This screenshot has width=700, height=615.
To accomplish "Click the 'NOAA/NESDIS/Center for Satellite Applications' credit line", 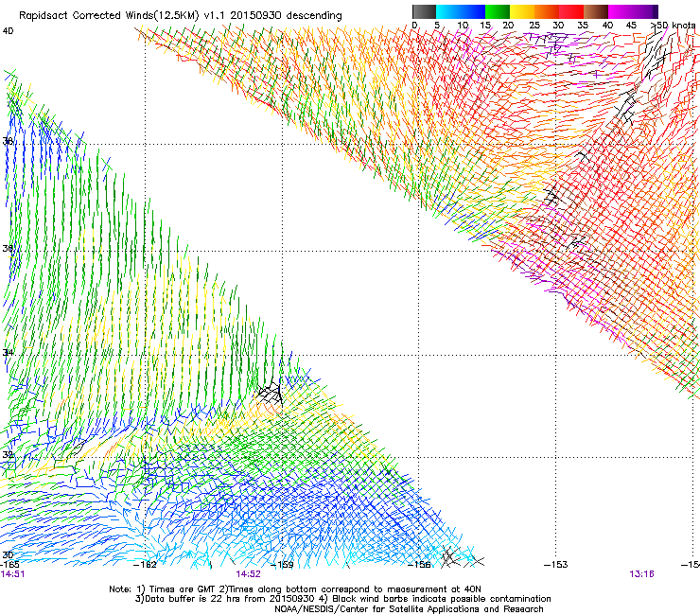I will 409,609.
